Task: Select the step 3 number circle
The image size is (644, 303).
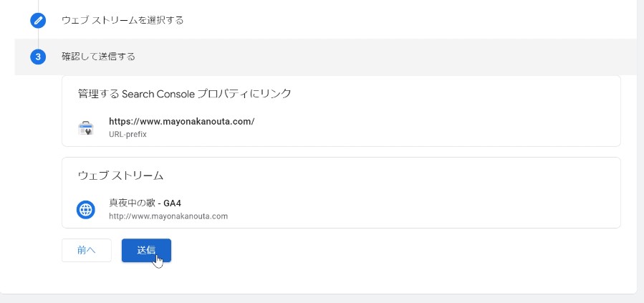Action: (x=38, y=57)
